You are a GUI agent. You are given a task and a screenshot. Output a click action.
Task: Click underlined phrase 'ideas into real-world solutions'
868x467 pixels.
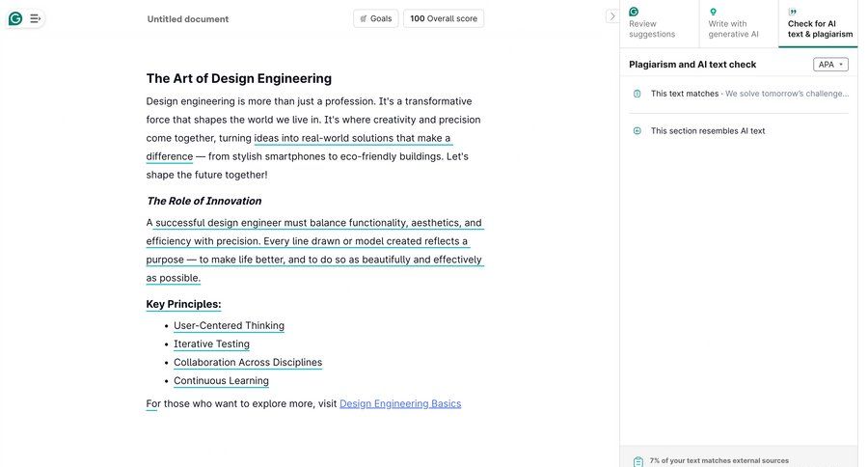(323, 138)
